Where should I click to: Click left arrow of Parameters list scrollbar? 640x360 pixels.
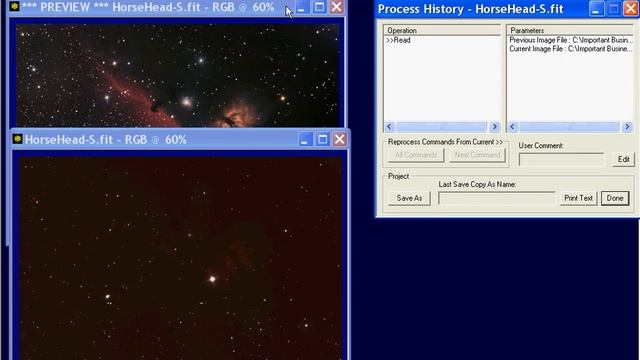coord(512,127)
